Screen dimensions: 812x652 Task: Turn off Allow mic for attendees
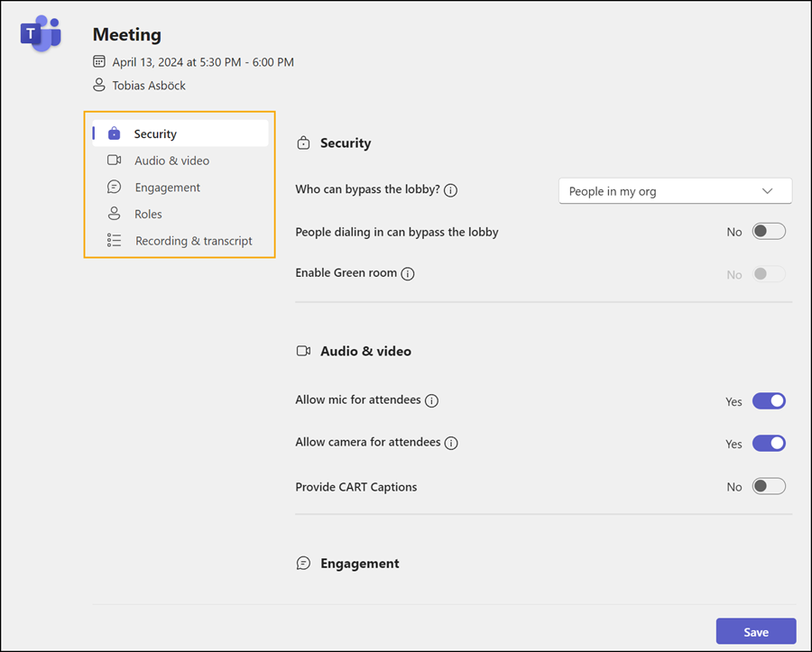pyautogui.click(x=769, y=401)
